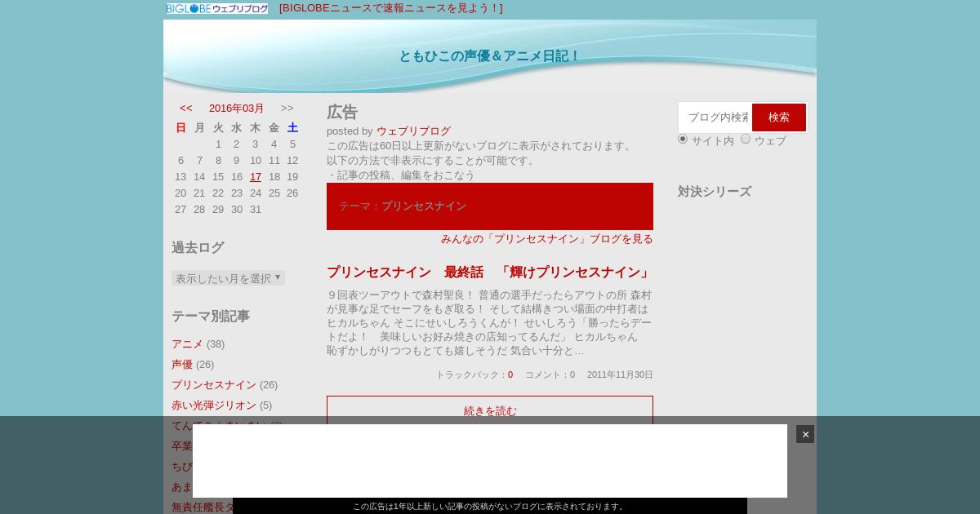The height and width of the screenshot is (514, 980).
Task: Open the BIGLOBEニュース headline link
Action: [x=391, y=8]
